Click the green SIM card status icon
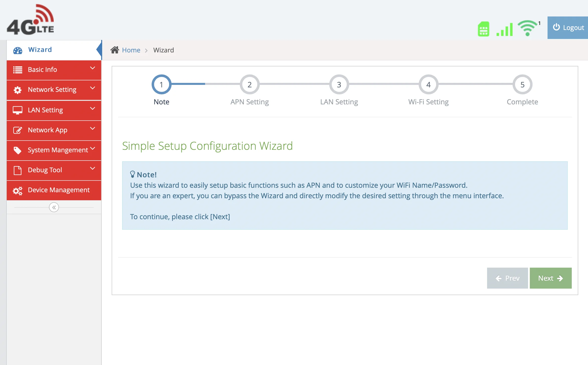This screenshot has width=588, height=365. coord(483,29)
